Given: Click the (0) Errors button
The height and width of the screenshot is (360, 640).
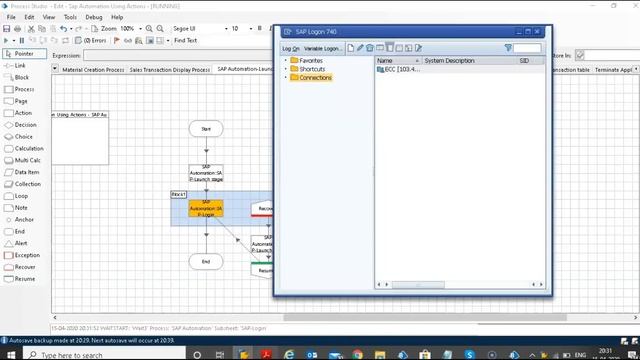Looking at the screenshot, I should point(91,40).
